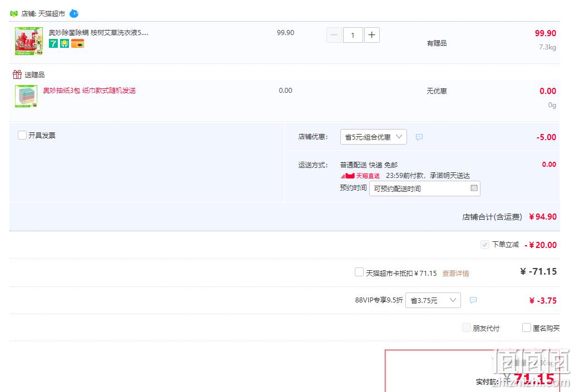The height and width of the screenshot is (392, 575).
Task: Click the green 7-day return badge icon
Action: [x=53, y=43]
